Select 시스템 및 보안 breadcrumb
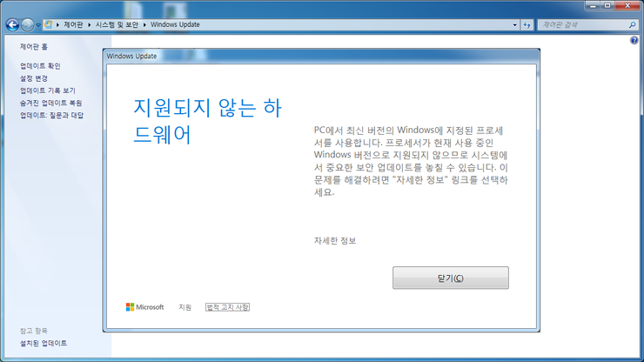 [117, 24]
